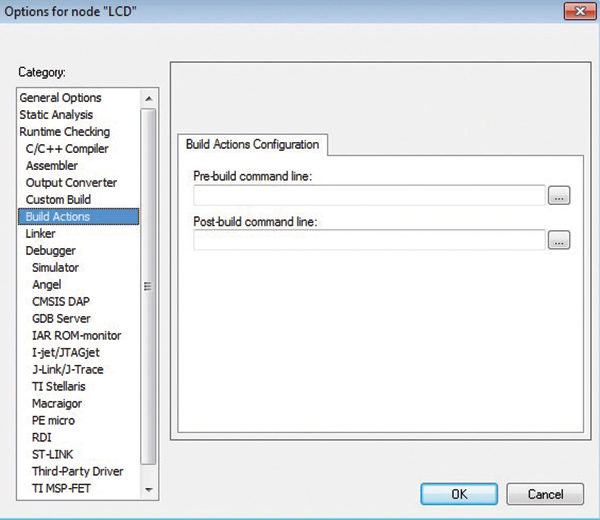The image size is (600, 520).
Task: Open the Simulator options
Action: click(x=55, y=268)
